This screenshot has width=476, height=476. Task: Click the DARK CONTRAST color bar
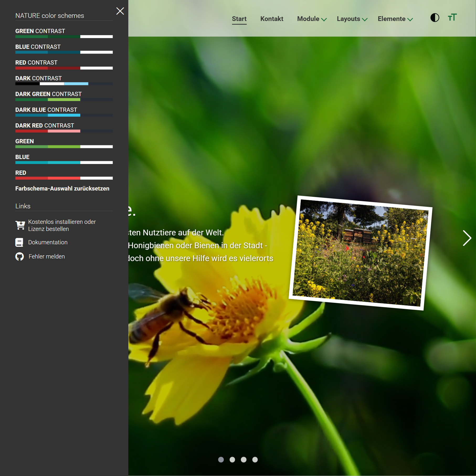pos(64,84)
